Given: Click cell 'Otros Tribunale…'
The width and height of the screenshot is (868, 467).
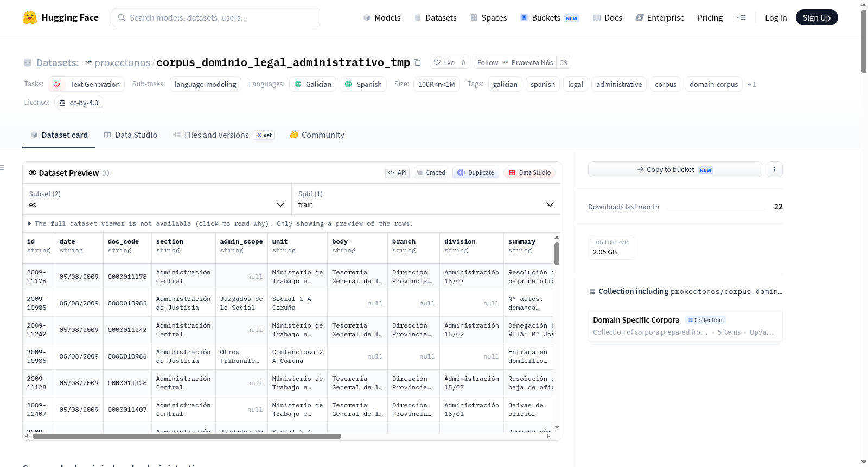Looking at the screenshot, I should [241, 356].
